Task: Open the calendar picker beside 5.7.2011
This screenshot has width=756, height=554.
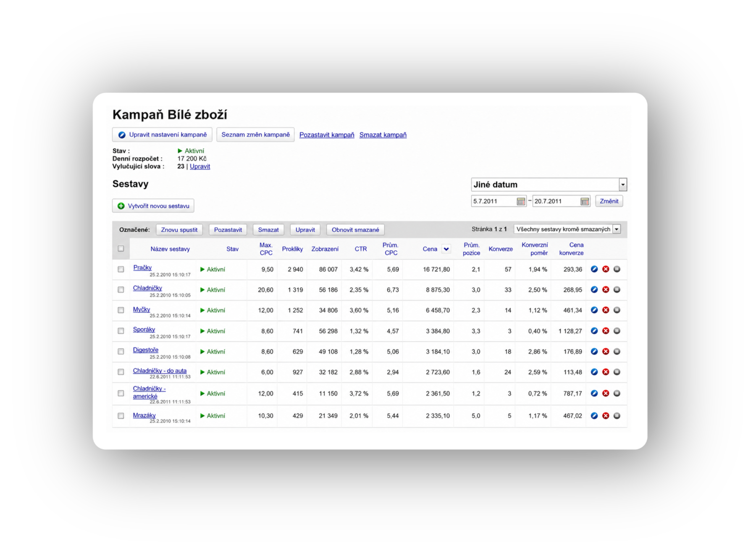Action: click(521, 201)
